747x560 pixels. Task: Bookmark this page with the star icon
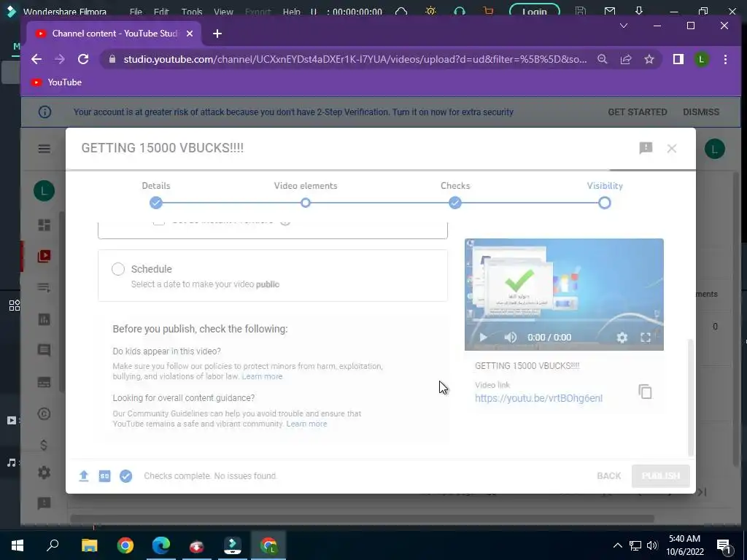(649, 59)
